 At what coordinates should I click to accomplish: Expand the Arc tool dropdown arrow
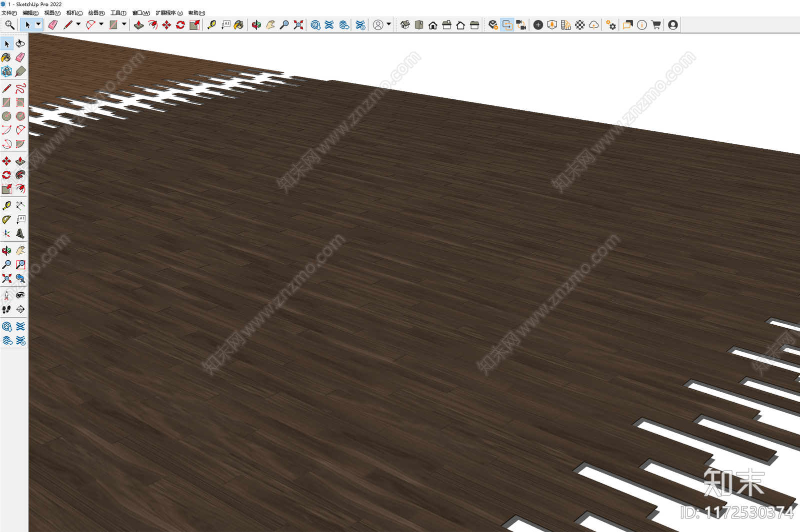[101, 24]
